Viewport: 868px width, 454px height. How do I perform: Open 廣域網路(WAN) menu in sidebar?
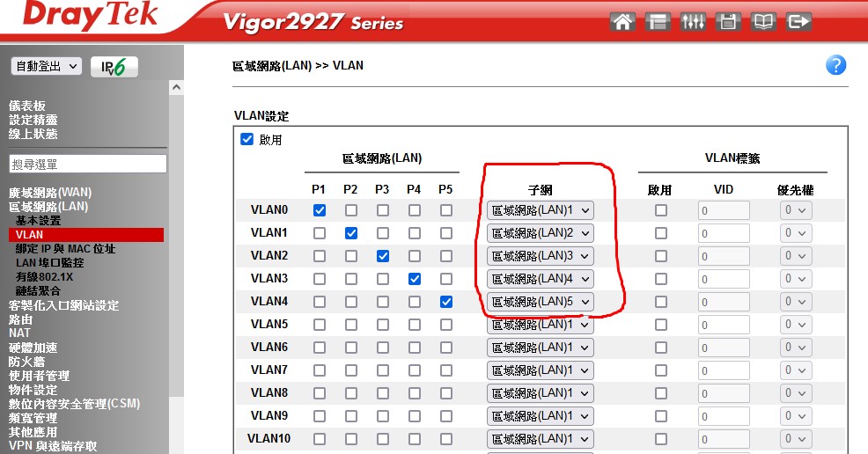click(x=50, y=193)
